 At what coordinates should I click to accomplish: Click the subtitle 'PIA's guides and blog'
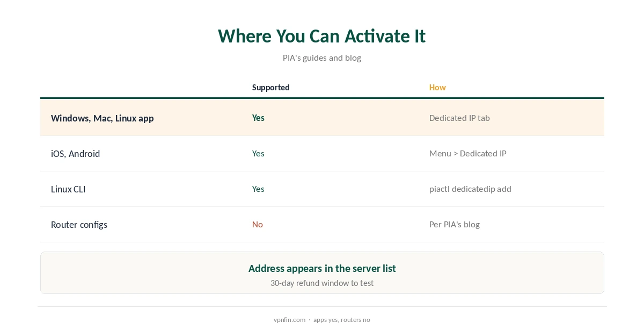(322, 58)
